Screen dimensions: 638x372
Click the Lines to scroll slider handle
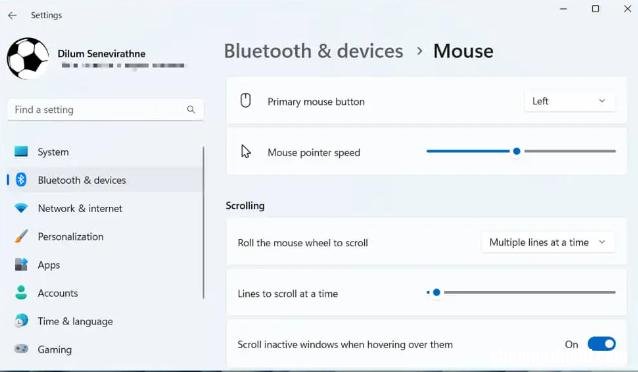437,292
